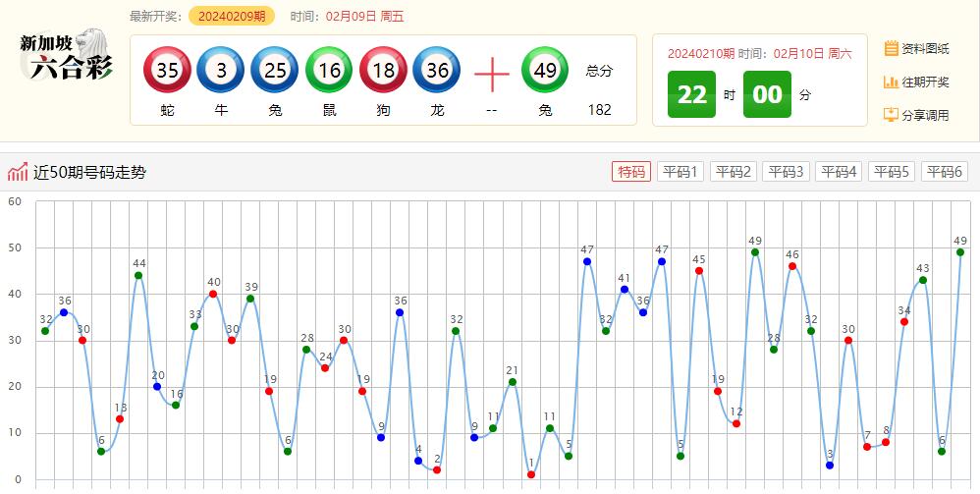View the 平码4 trend tab

coord(839,172)
